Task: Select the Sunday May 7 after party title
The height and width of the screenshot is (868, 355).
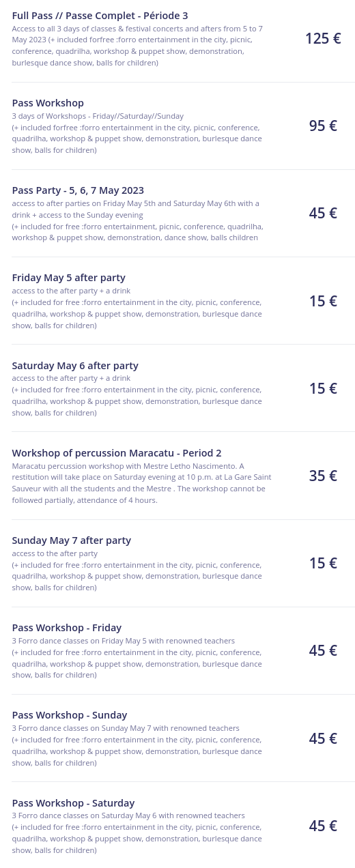Action: (72, 540)
